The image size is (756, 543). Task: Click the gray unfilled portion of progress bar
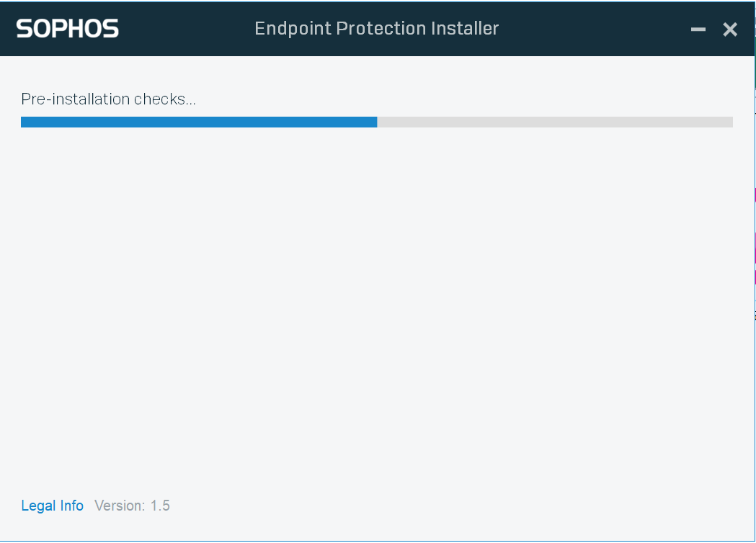pyautogui.click(x=555, y=122)
